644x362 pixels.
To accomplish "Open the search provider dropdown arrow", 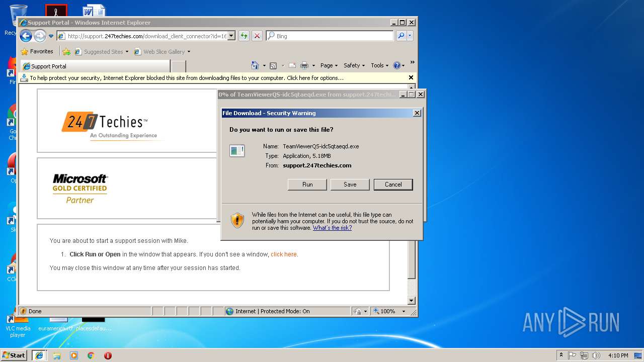I will (410, 36).
